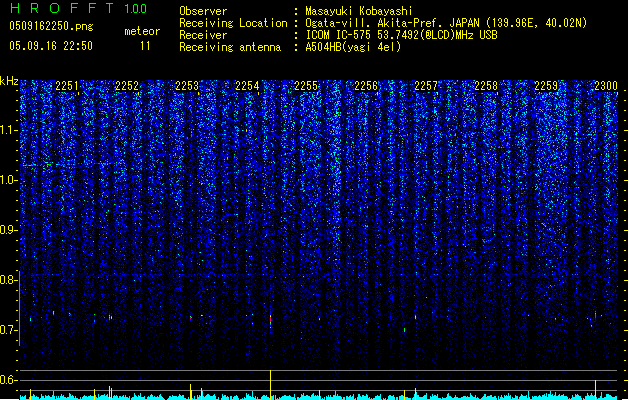This screenshot has width=629, height=400.
Task: Click the 0.8 kHz frequency axis label
Action: click(8, 280)
